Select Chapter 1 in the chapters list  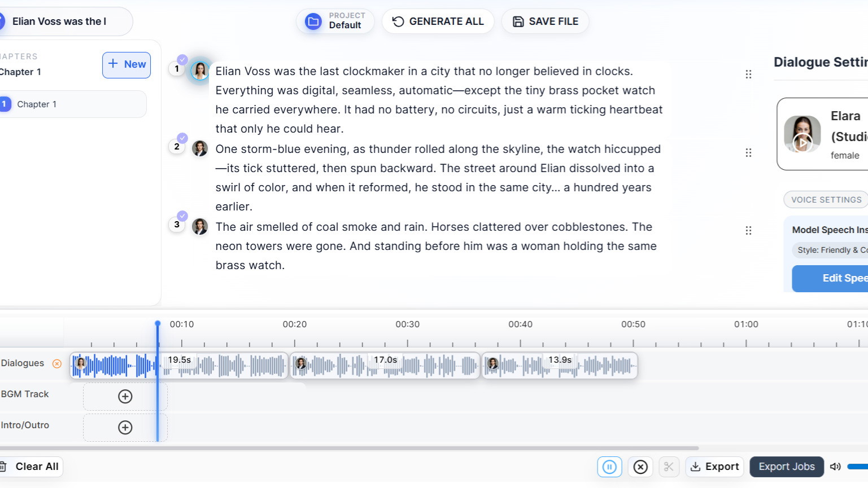click(73, 104)
